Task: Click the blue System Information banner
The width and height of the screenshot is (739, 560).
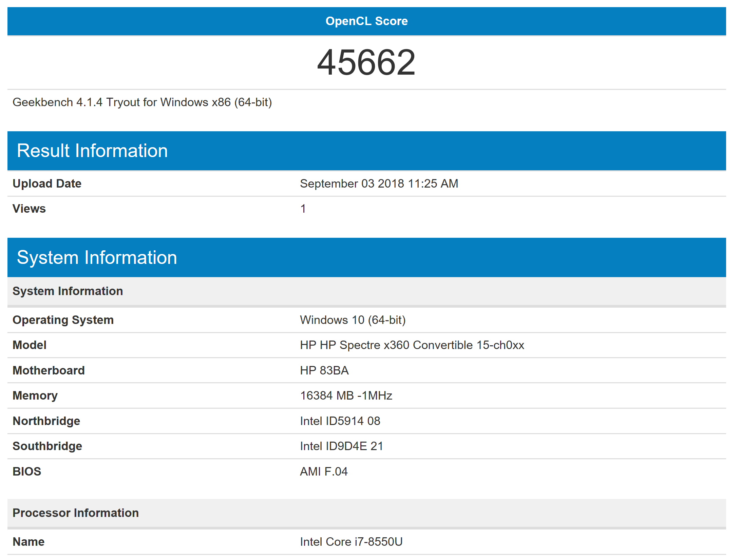Action: click(366, 257)
